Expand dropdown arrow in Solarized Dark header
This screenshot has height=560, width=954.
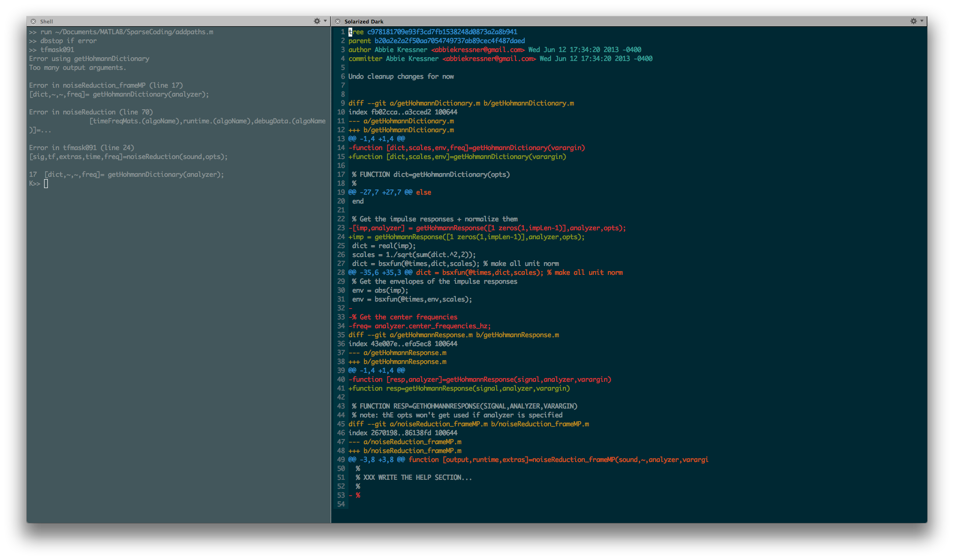[x=922, y=21]
